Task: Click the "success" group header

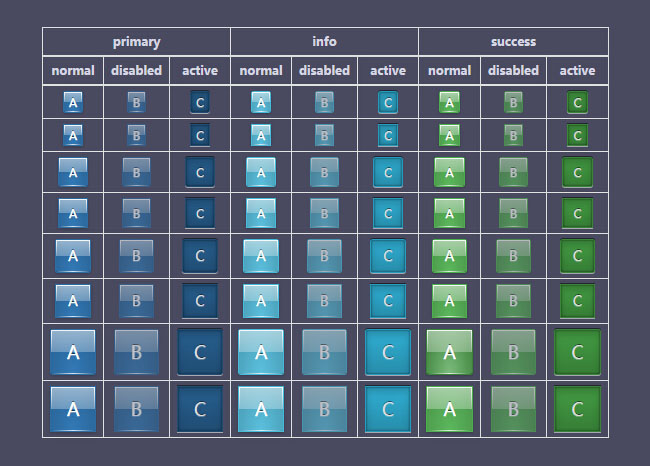Action: pyautogui.click(x=513, y=42)
